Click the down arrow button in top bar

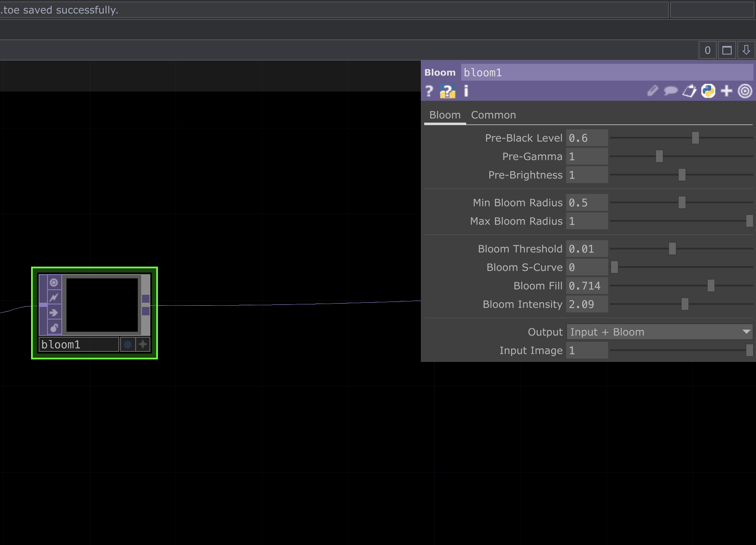(x=746, y=50)
